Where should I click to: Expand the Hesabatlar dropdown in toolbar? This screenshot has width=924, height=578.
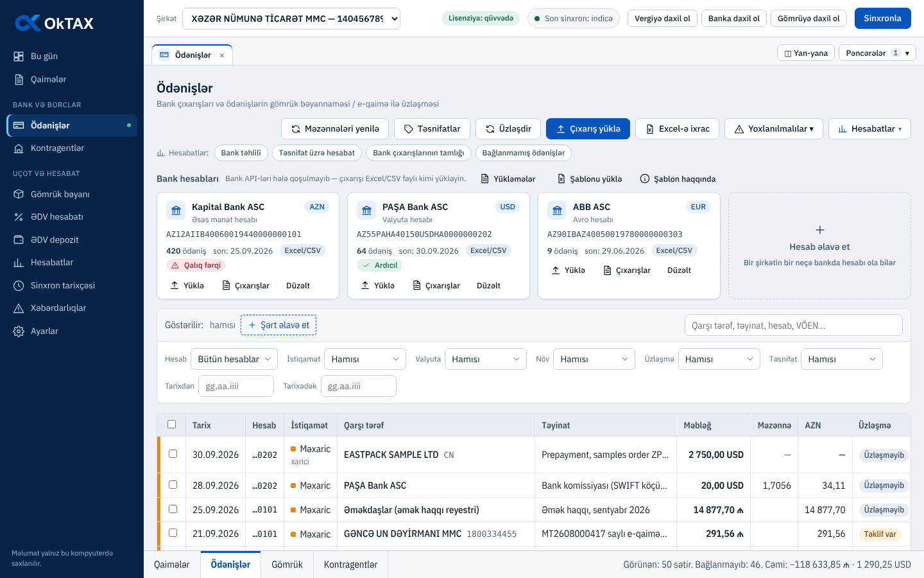(869, 129)
